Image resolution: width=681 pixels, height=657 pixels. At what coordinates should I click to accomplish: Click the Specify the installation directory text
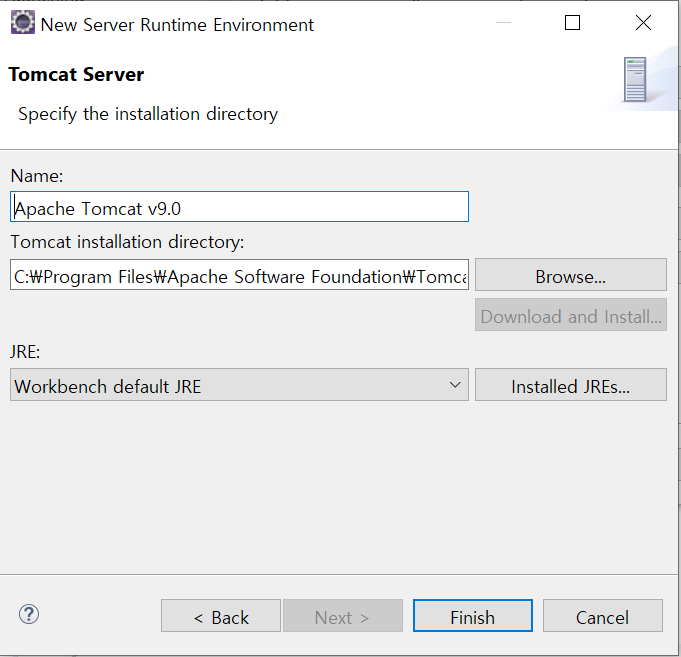pyautogui.click(x=148, y=114)
